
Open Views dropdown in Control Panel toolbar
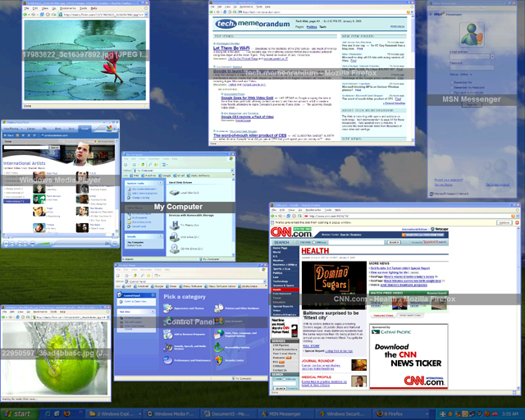click(157, 276)
